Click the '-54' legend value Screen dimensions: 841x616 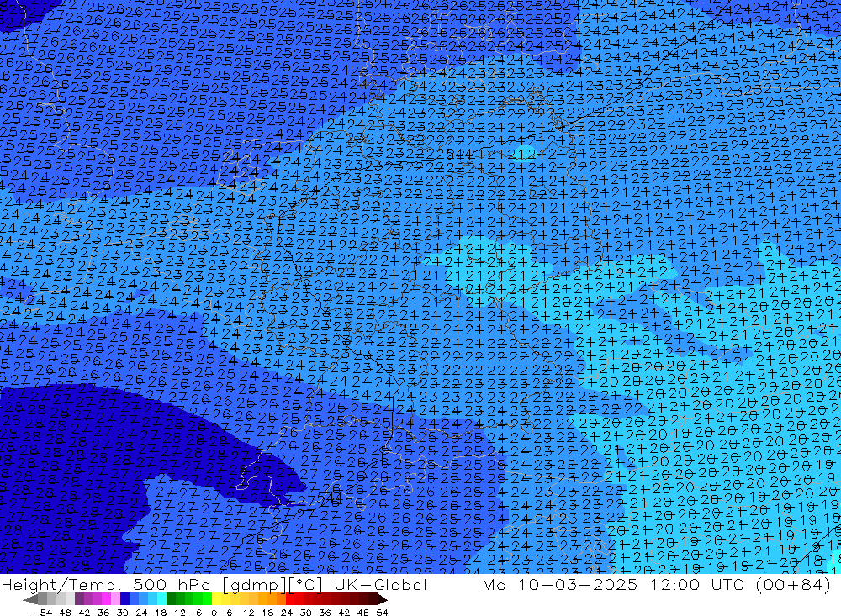tap(42, 613)
